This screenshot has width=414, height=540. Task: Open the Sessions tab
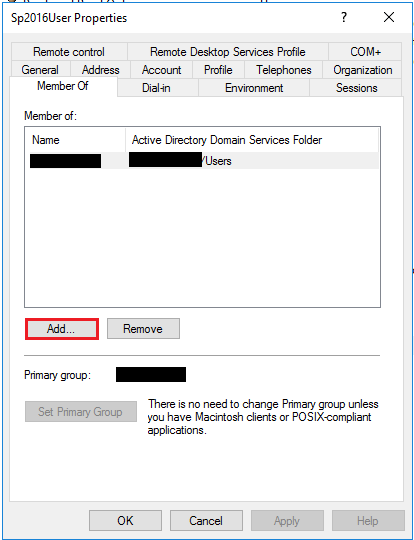pyautogui.click(x=356, y=88)
